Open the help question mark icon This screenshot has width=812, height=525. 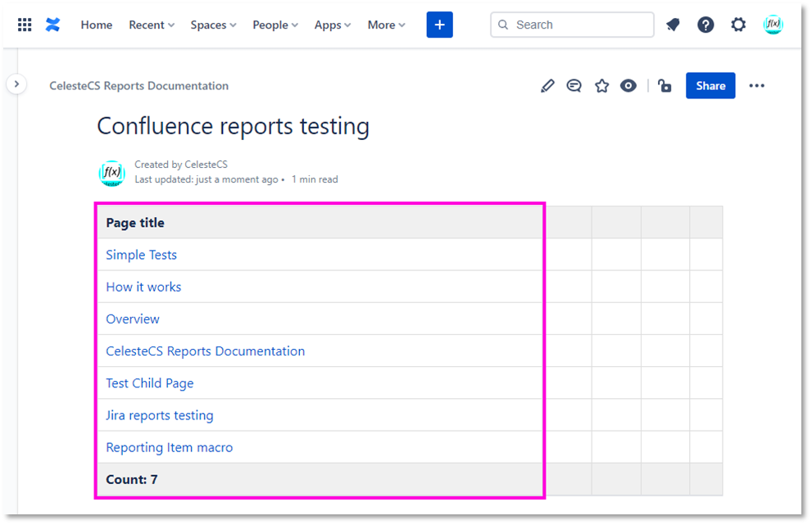click(x=705, y=25)
